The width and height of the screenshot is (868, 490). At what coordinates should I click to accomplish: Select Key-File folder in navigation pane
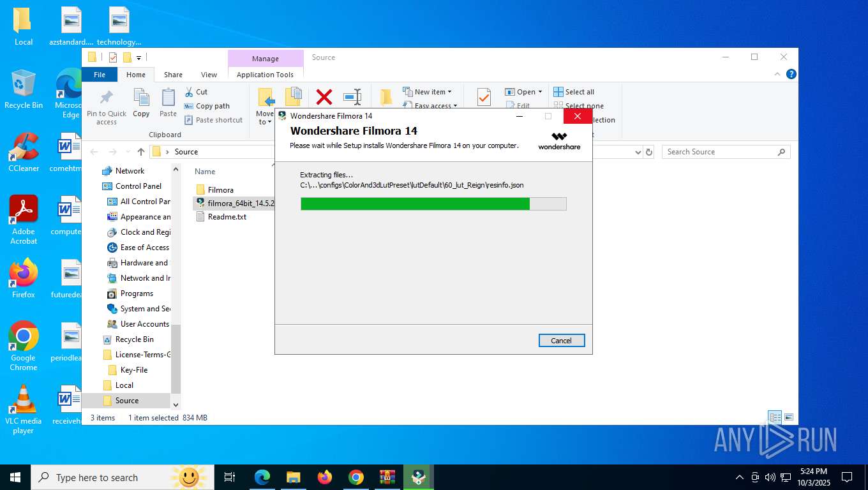(134, 370)
